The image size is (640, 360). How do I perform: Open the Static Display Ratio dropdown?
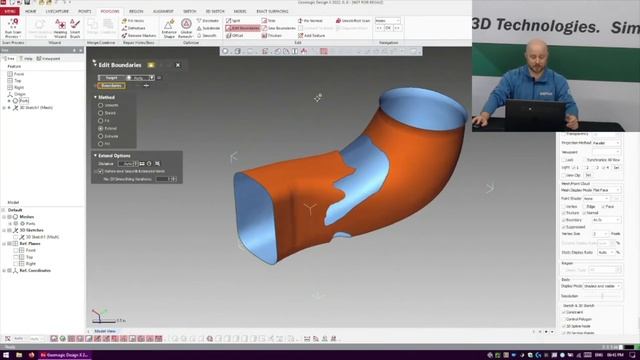605,253
